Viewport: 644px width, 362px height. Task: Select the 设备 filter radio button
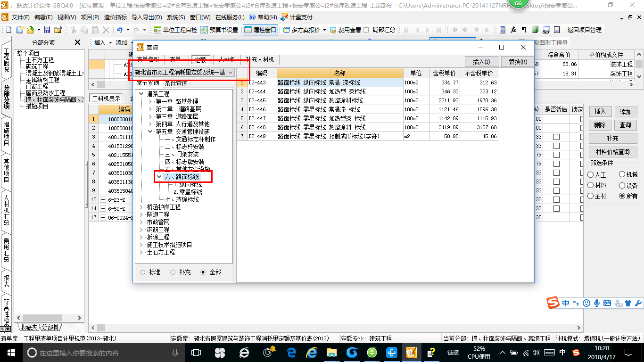[x=622, y=186]
